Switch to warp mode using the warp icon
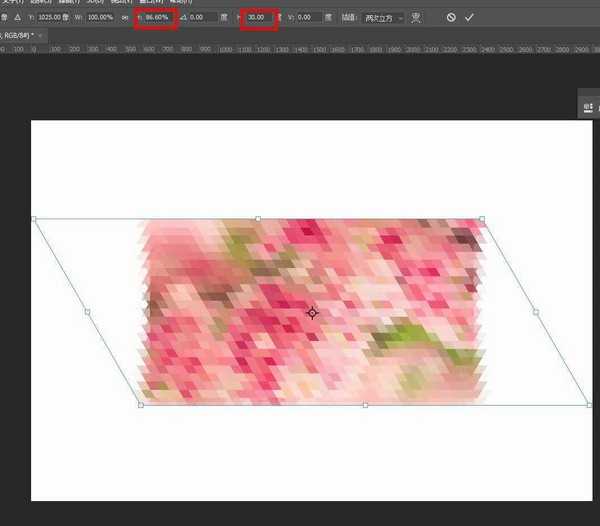This screenshot has width=600, height=526. pyautogui.click(x=416, y=18)
